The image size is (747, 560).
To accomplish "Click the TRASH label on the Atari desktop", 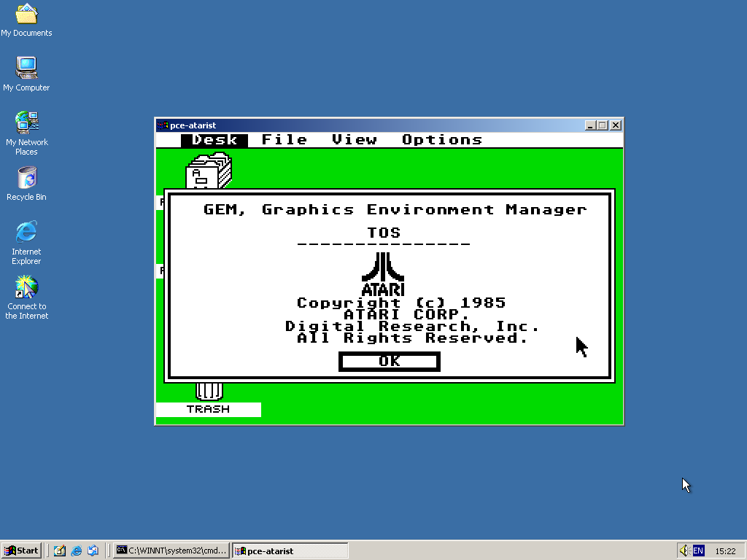I will click(208, 410).
